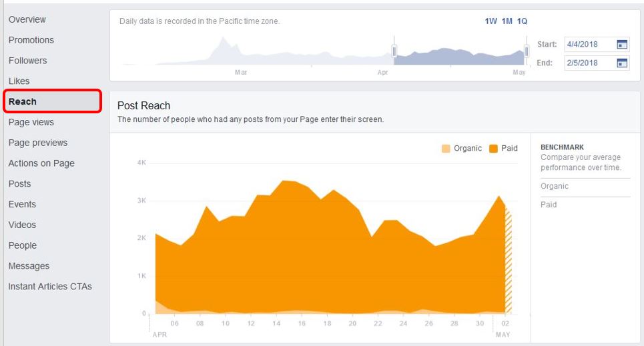Grab the right range slider handle
This screenshot has width=644, height=346.
(526, 51)
